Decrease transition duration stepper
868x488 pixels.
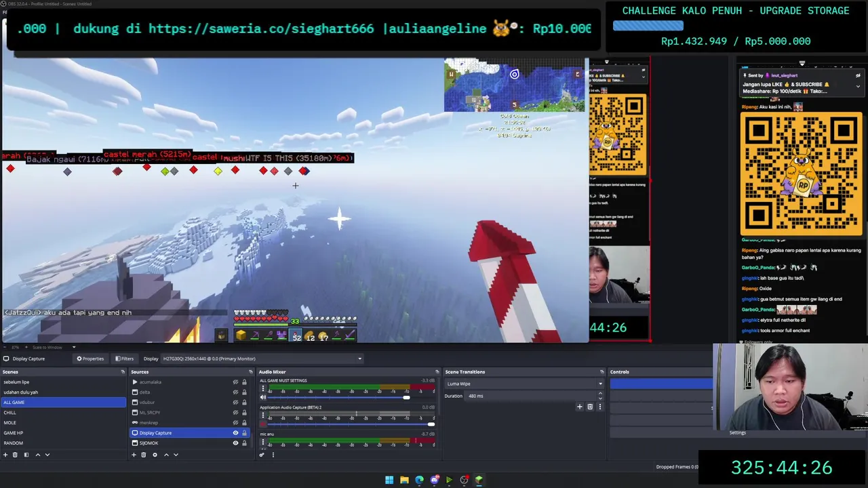(x=600, y=398)
